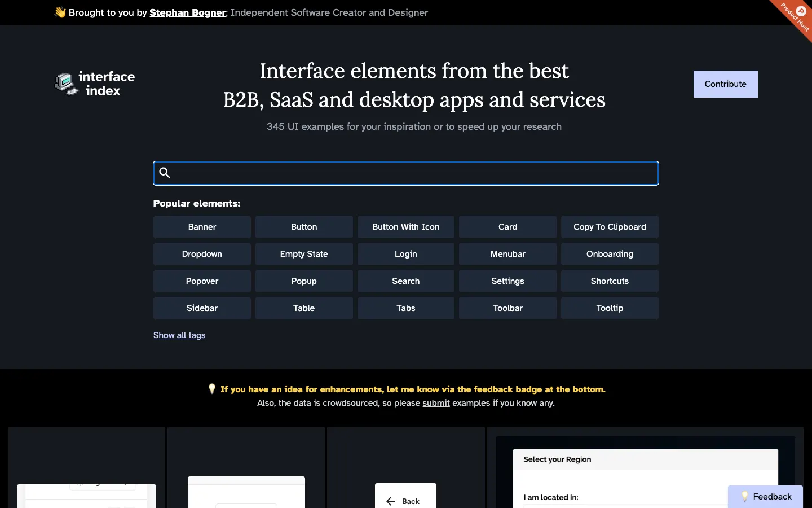The height and width of the screenshot is (508, 812).
Task: Open the Feedback badge
Action: pyautogui.click(x=765, y=497)
